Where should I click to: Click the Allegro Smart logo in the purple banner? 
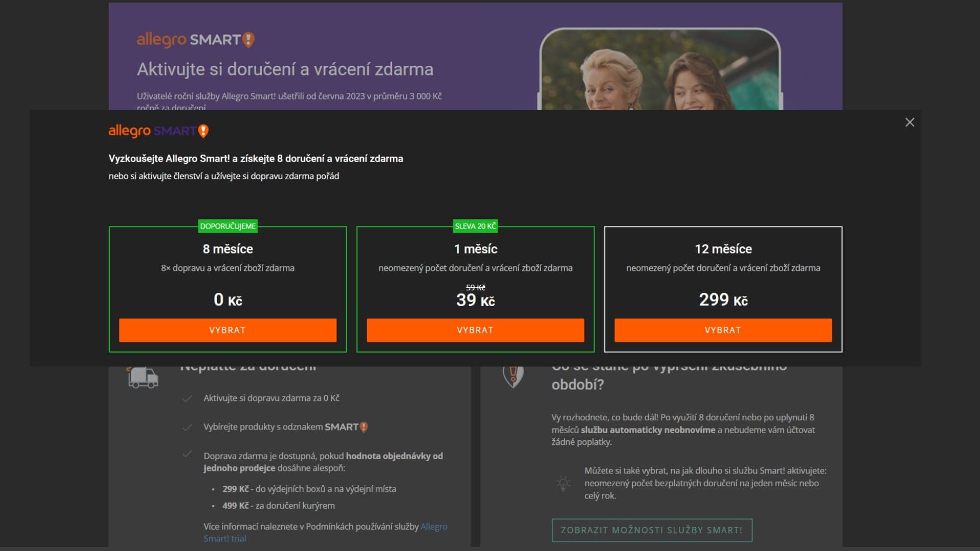[x=195, y=39]
